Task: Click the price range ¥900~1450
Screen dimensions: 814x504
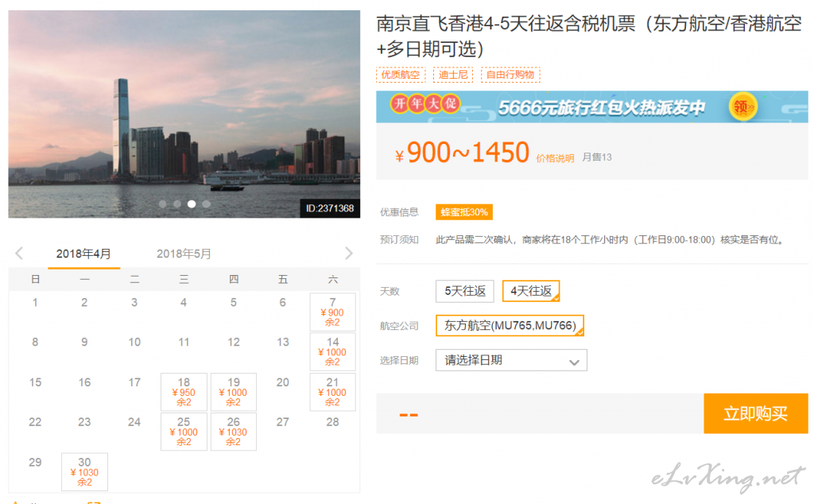Action: click(x=462, y=153)
